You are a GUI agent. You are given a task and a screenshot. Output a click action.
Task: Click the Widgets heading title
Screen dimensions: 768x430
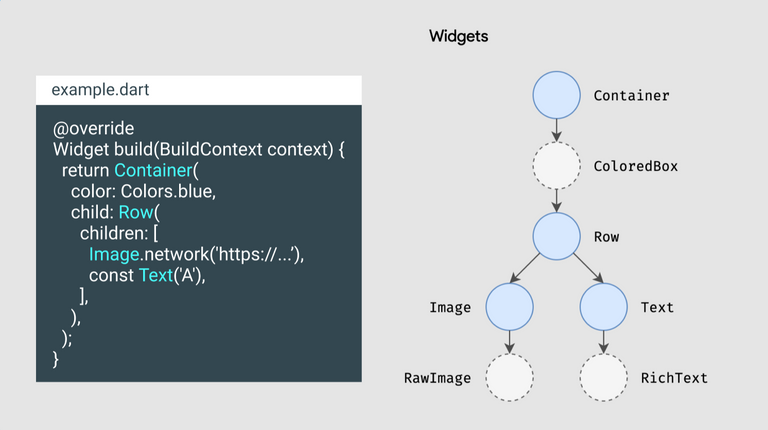(458, 36)
